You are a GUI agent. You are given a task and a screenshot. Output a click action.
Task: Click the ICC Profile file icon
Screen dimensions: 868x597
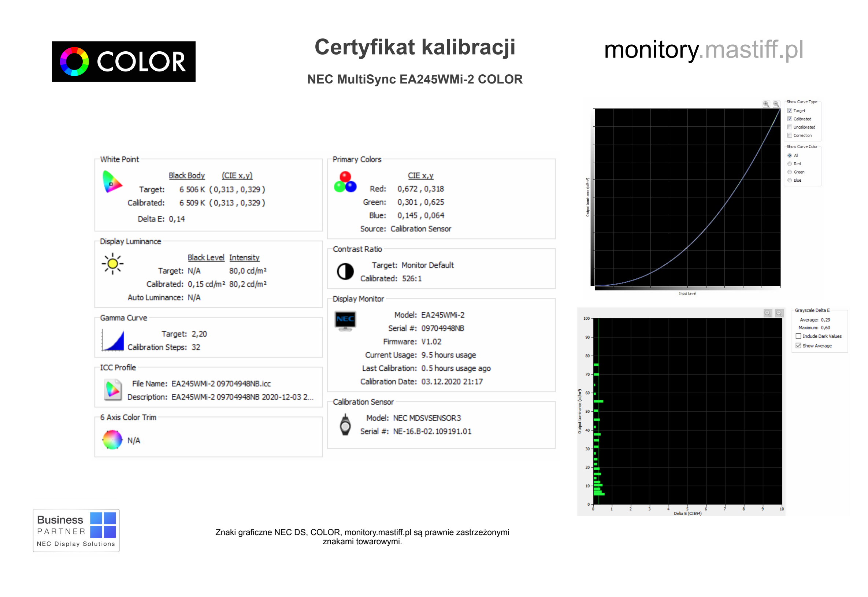pos(112,390)
